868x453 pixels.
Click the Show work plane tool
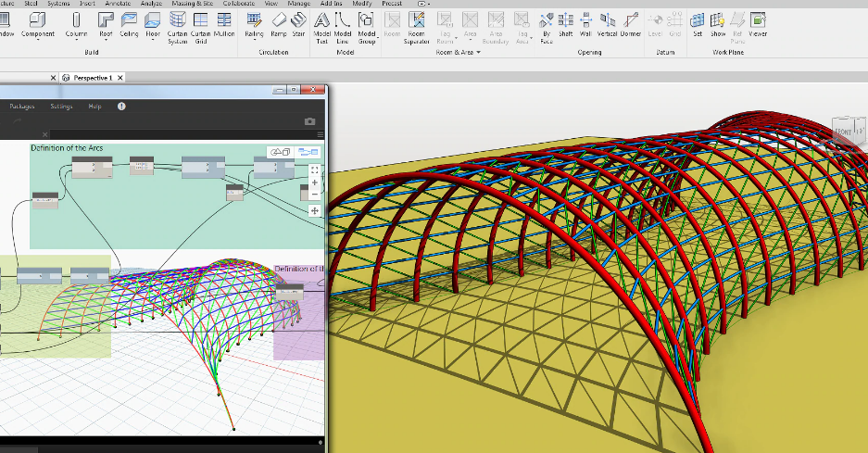pyautogui.click(x=718, y=26)
